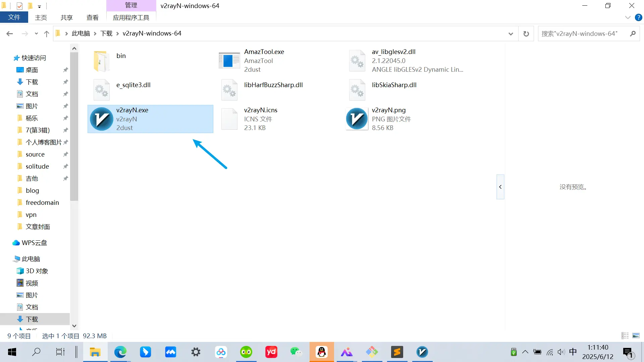The height and width of the screenshot is (362, 644).
Task: Expand the chevron after 下载 in path
Action: (x=117, y=34)
